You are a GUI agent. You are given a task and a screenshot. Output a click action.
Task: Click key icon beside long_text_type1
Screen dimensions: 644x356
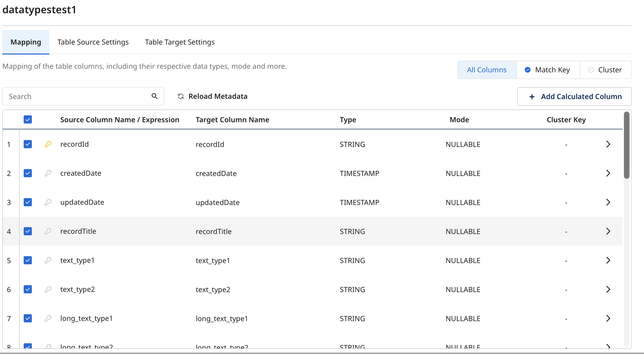pos(48,318)
